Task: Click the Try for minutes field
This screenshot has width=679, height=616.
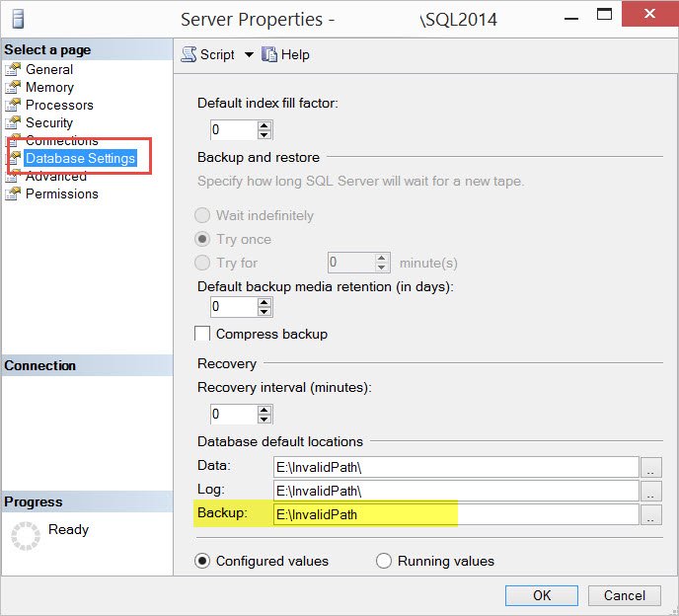Action: click(351, 263)
